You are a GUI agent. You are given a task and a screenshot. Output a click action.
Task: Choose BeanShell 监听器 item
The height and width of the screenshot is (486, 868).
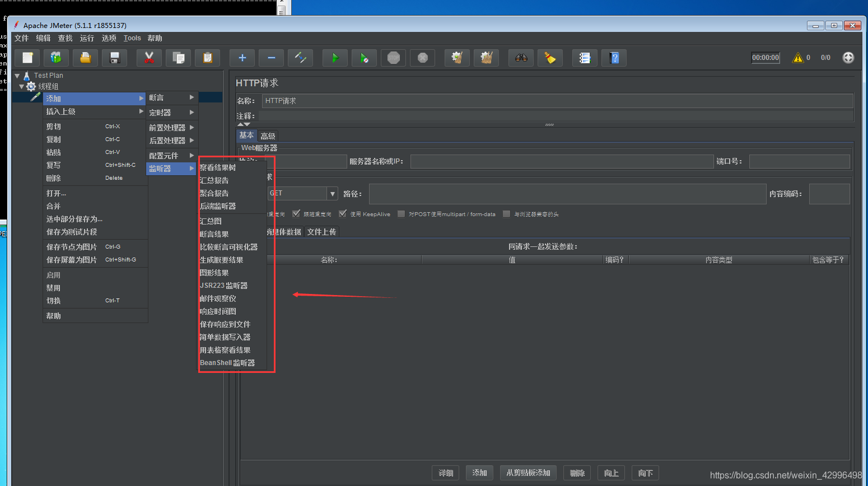pos(227,363)
